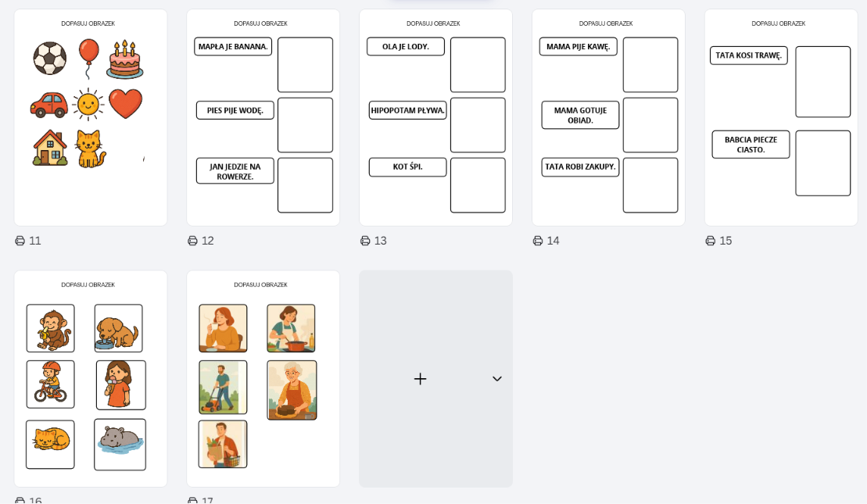This screenshot has height=504, width=867.
Task: Open page 15 thumbnail with TATA KOSI TRAWĘ
Action: [x=781, y=117]
